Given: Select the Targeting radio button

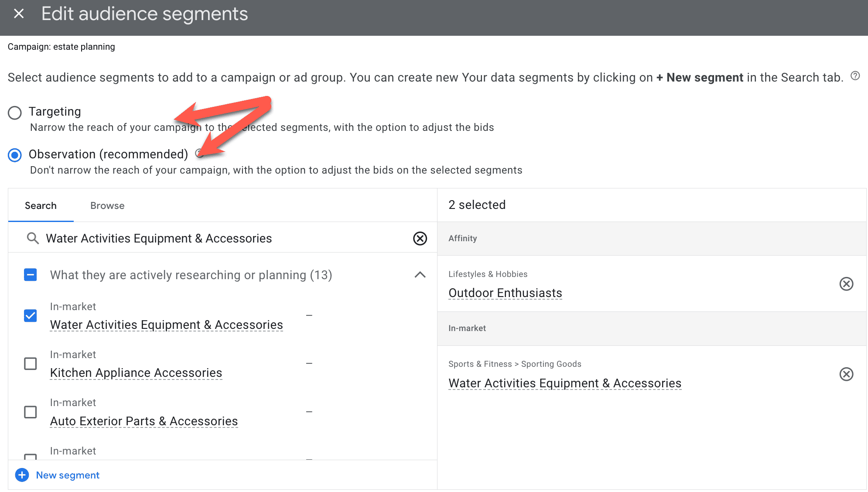Looking at the screenshot, I should coord(15,113).
